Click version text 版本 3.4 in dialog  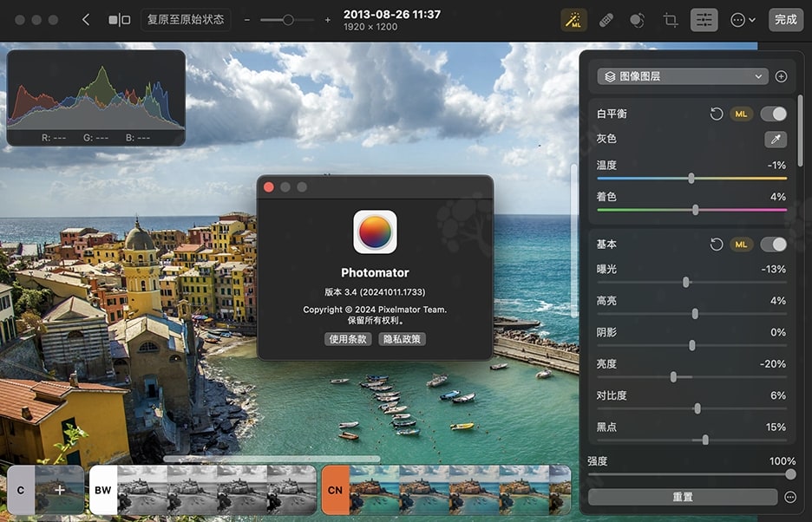pyautogui.click(x=375, y=292)
